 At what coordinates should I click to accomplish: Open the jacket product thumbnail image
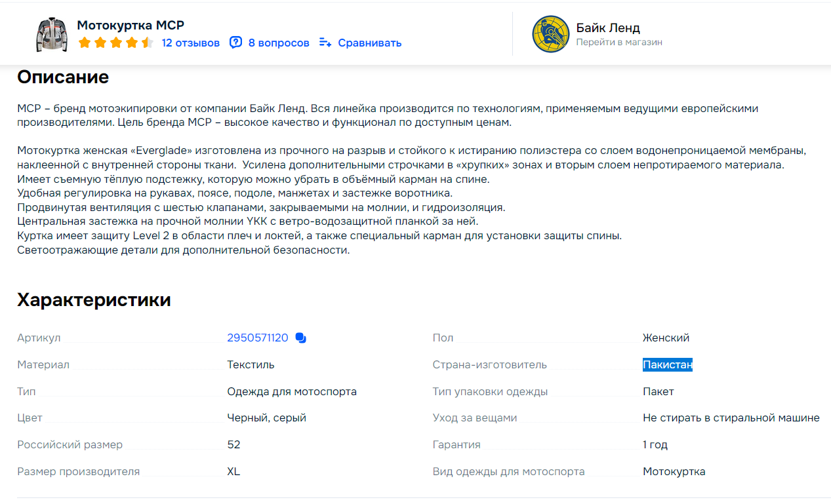pos(51,35)
